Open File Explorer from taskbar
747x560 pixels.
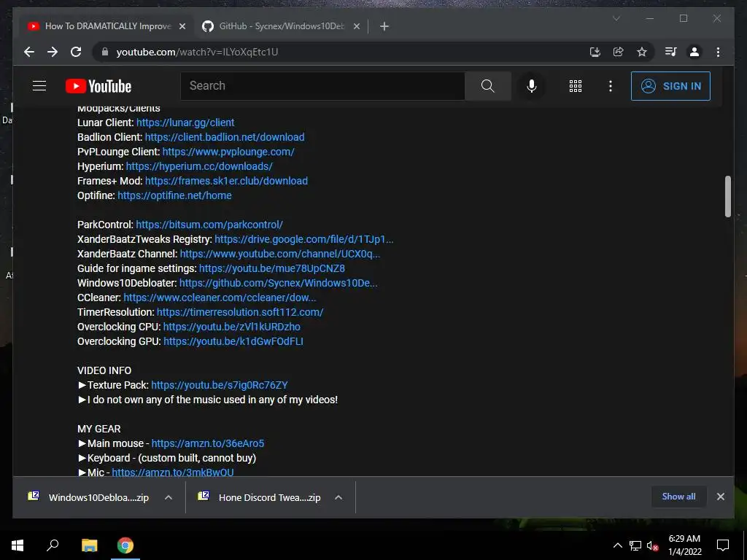pyautogui.click(x=89, y=545)
